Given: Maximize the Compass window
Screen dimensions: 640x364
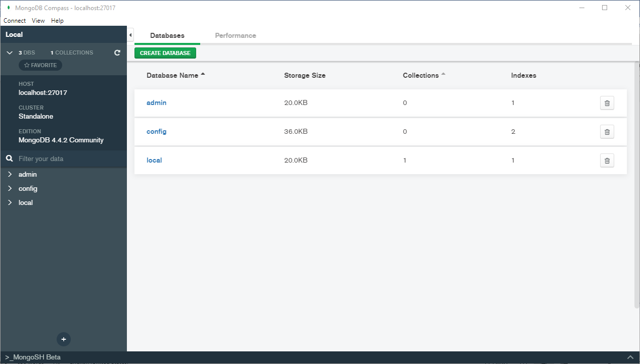Looking at the screenshot, I should [x=605, y=8].
